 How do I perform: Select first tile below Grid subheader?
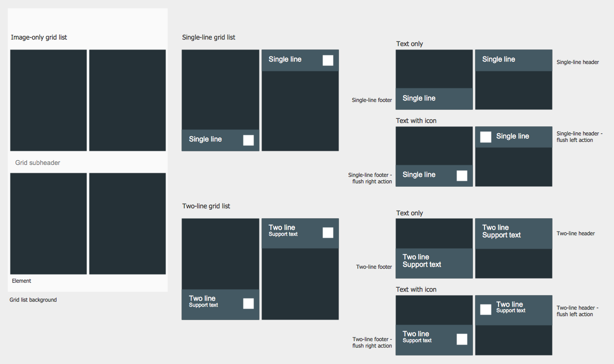point(48,224)
